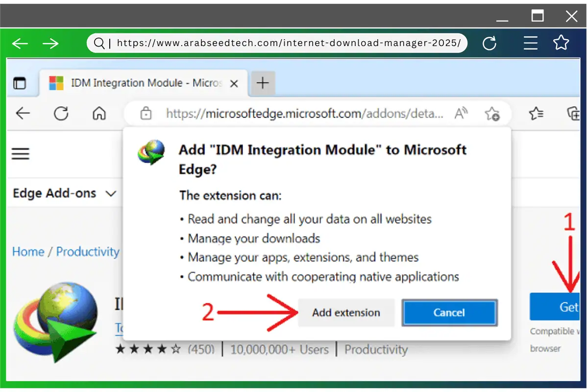Click the Add extension button
The width and height of the screenshot is (588, 392).
click(x=346, y=313)
